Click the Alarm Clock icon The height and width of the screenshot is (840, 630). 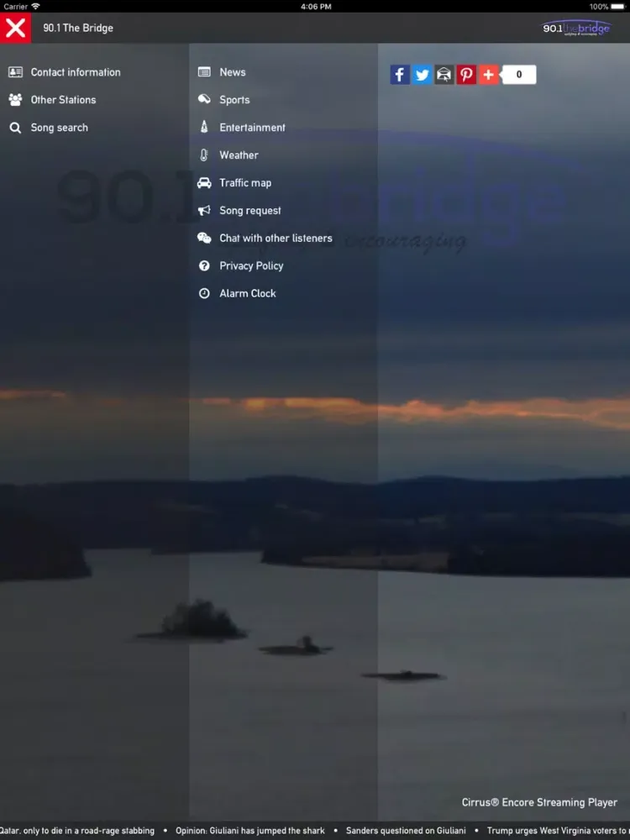[x=204, y=293]
